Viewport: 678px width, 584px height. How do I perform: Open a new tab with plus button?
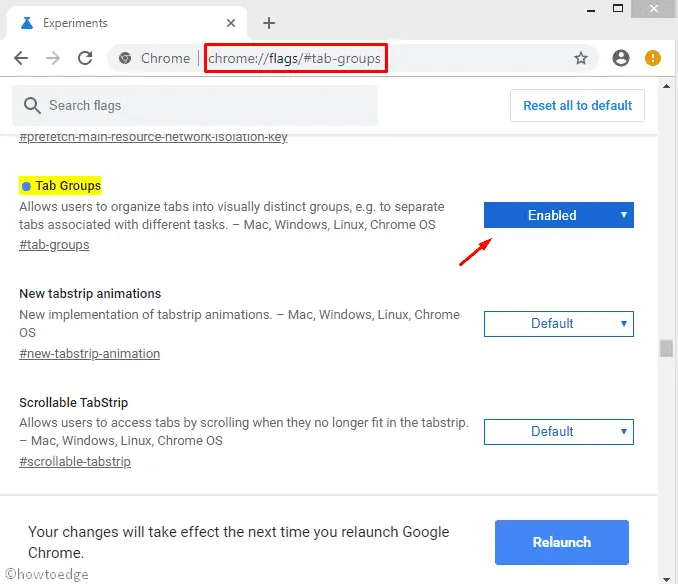pyautogui.click(x=269, y=23)
